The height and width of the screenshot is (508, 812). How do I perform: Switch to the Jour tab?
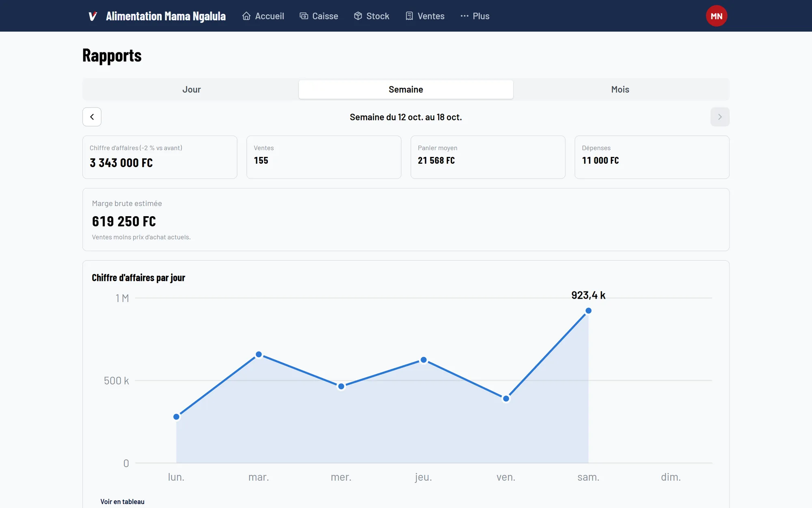click(191, 89)
